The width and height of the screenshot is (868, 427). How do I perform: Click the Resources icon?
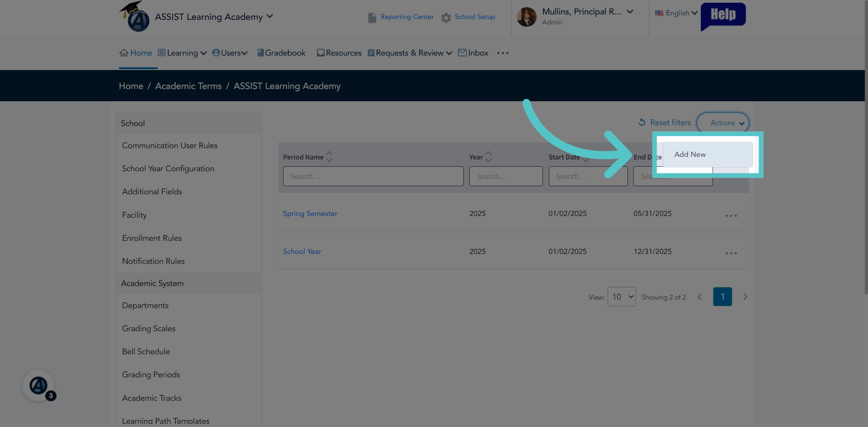321,53
